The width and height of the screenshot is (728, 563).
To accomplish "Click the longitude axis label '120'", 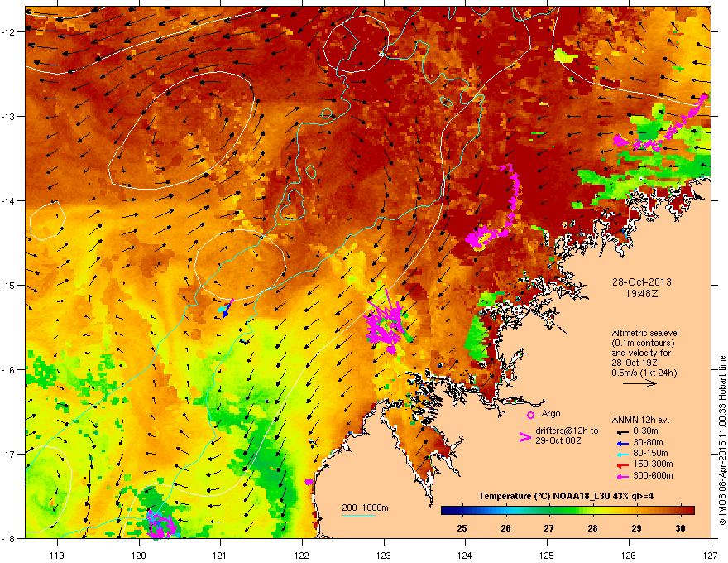I will [x=139, y=556].
